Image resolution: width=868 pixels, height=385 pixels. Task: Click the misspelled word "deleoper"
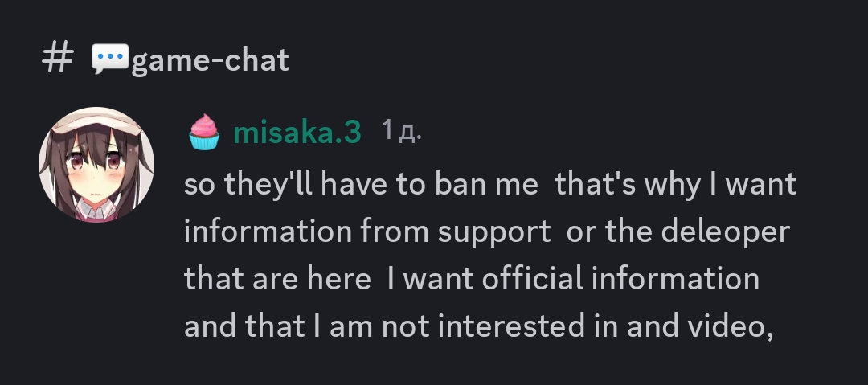pyautogui.click(x=726, y=231)
